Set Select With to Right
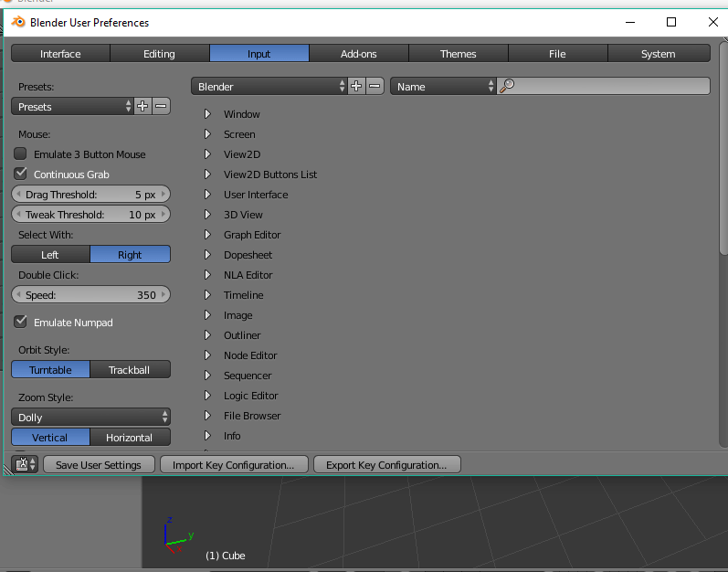Viewport: 728px width, 572px height. 130,254
